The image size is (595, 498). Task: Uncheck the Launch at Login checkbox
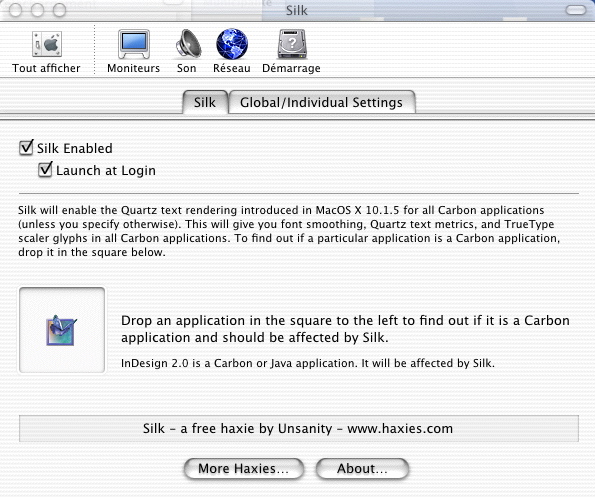[45, 169]
